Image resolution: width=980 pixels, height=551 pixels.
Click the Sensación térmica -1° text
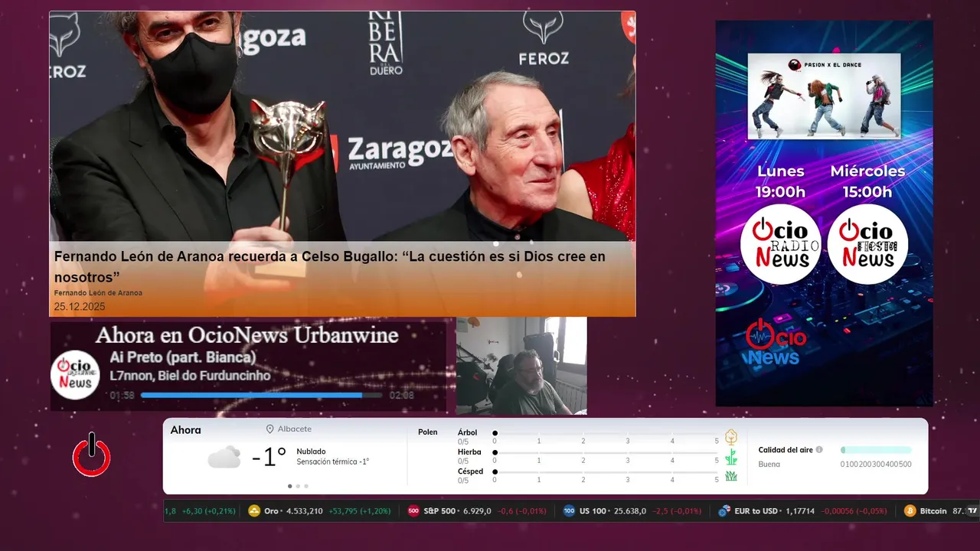pos(333,461)
